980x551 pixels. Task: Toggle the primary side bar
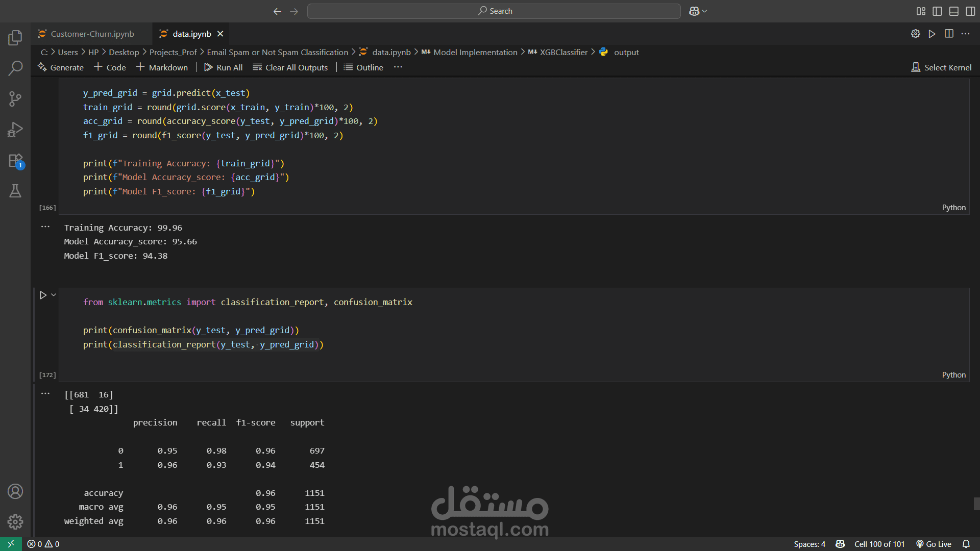click(x=937, y=11)
